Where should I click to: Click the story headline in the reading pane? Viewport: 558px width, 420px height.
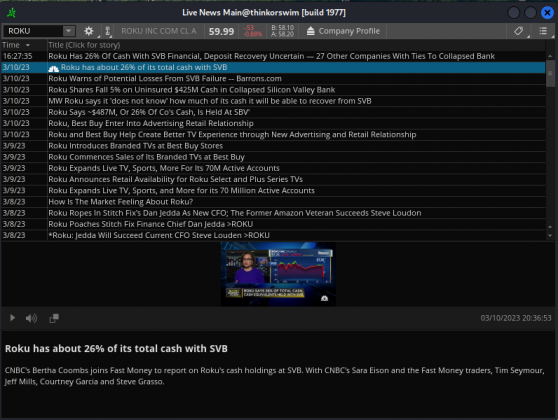pos(116,348)
